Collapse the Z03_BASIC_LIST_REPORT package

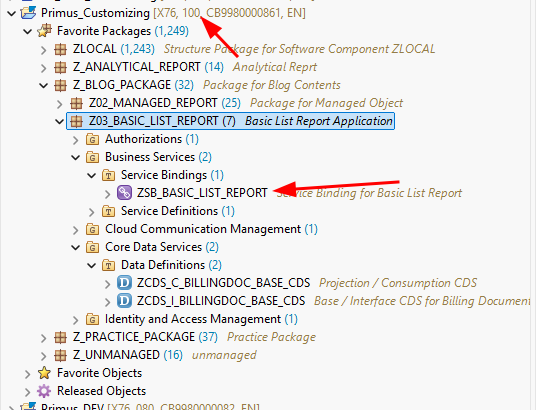point(60,122)
